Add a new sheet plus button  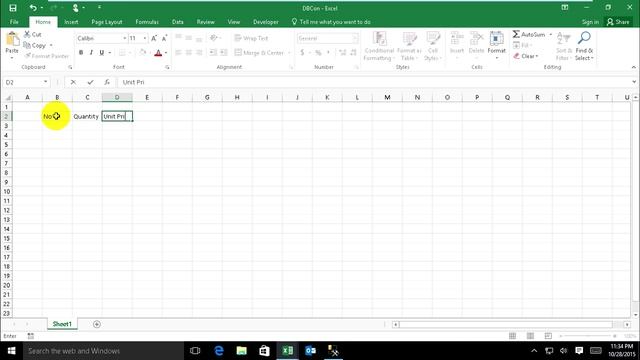tap(97, 324)
